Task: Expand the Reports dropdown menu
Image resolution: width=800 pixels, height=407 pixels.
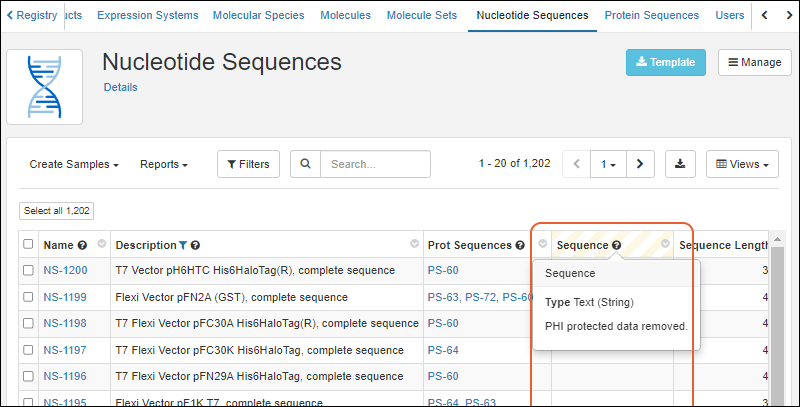Action: click(x=163, y=164)
